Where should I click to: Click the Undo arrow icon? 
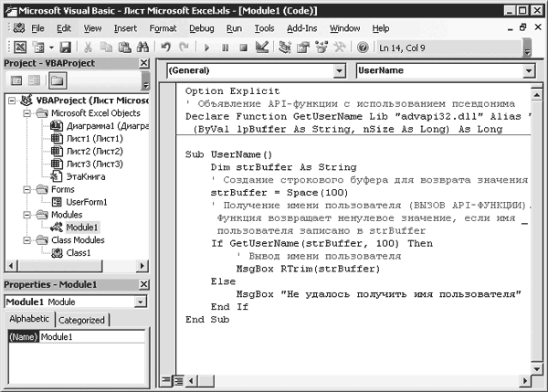pos(167,47)
